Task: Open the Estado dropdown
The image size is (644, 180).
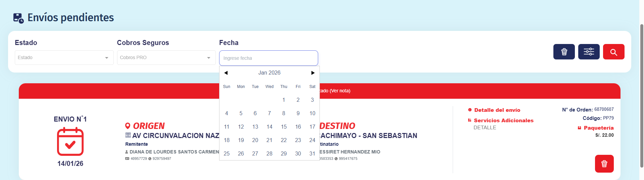Action: pyautogui.click(x=64, y=58)
